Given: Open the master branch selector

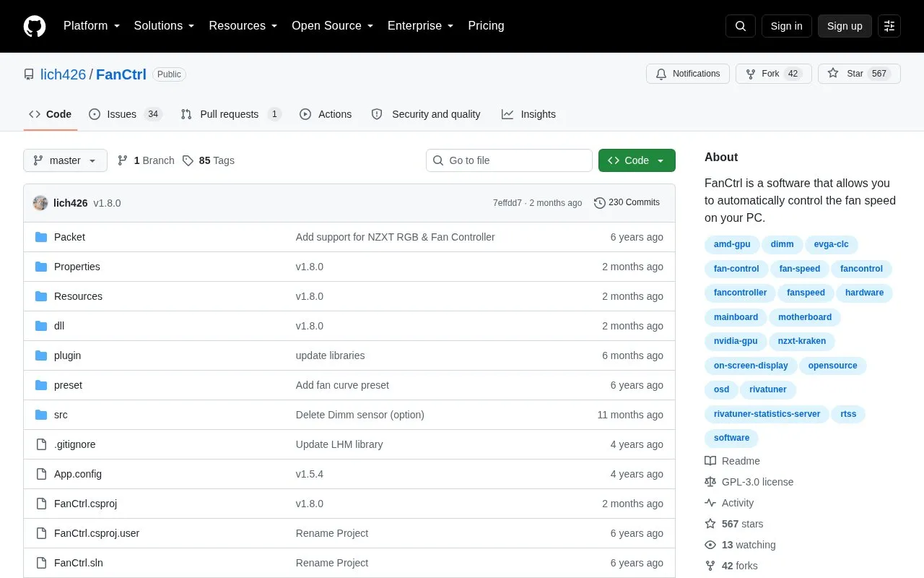Looking at the screenshot, I should pos(65,160).
